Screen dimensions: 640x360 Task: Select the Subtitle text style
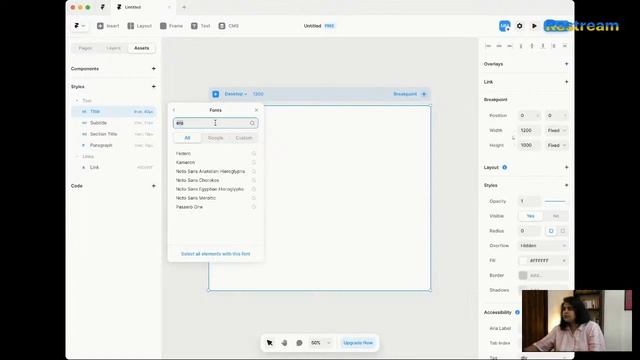(x=113, y=123)
